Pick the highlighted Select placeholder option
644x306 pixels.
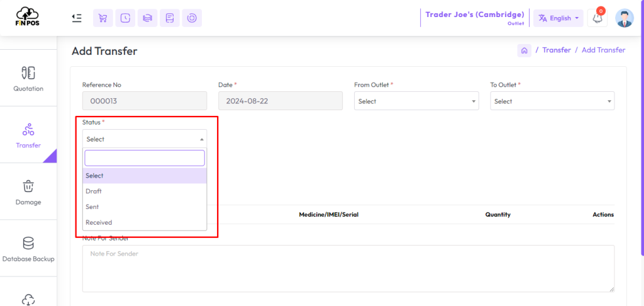click(145, 176)
